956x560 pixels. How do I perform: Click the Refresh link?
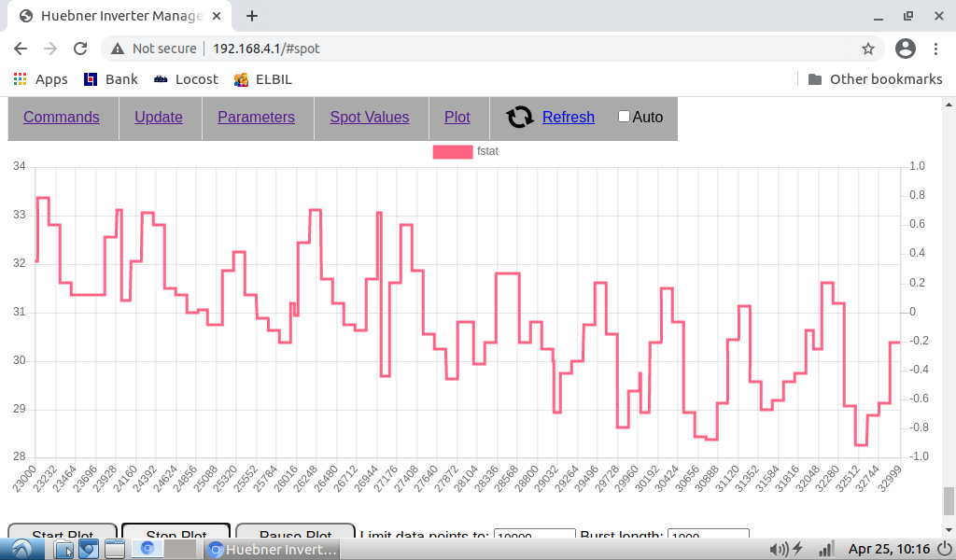(x=568, y=117)
